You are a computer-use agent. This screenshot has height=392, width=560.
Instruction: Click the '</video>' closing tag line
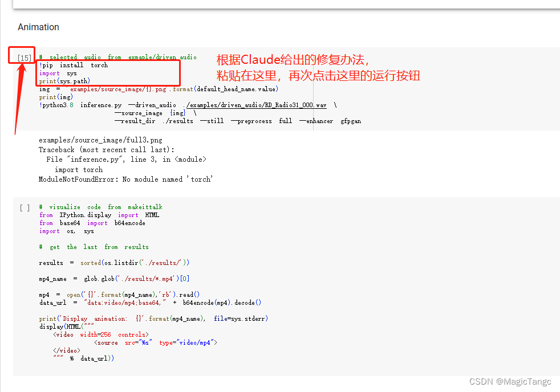tap(66, 350)
